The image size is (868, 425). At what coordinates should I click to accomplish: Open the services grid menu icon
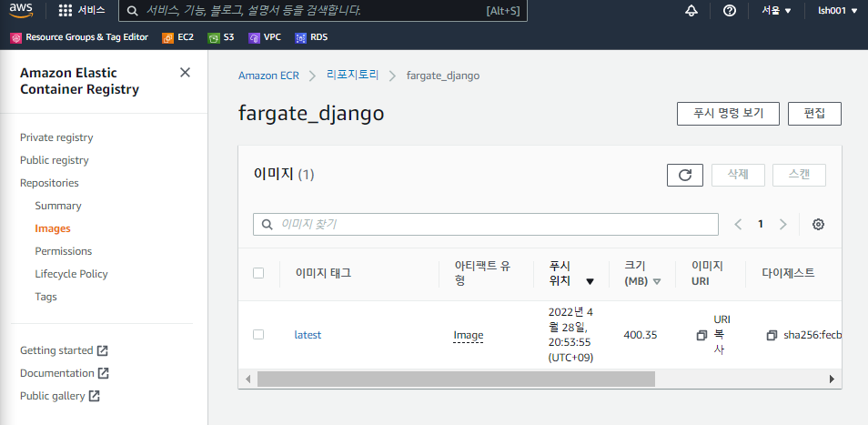coord(66,11)
